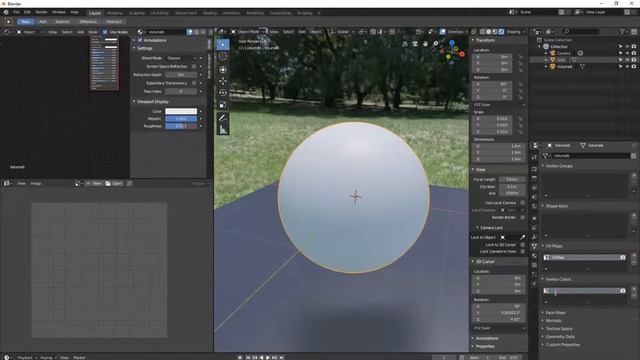
Task: Click the Viewport Display Color swatch
Action: point(181,111)
